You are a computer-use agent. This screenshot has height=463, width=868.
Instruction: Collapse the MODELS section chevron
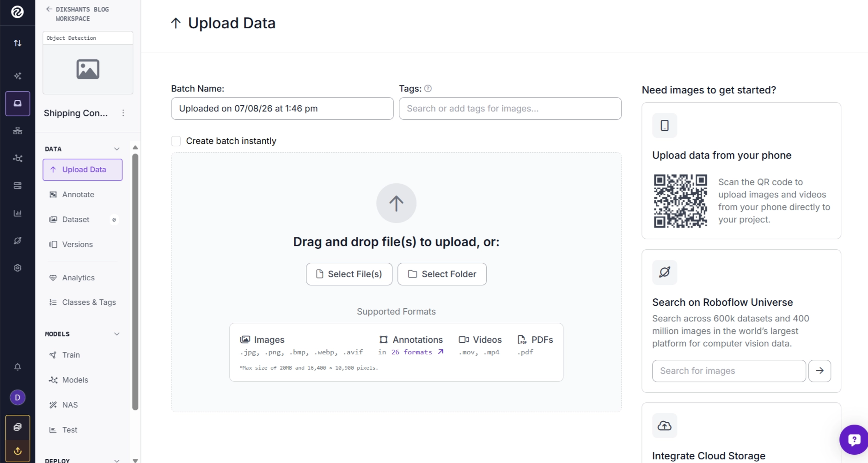point(116,334)
